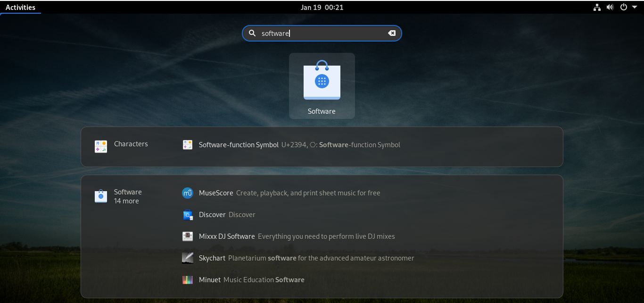This screenshot has height=303, width=644.
Task: Select the "Software-function Symbol" result text
Action: 239,145
